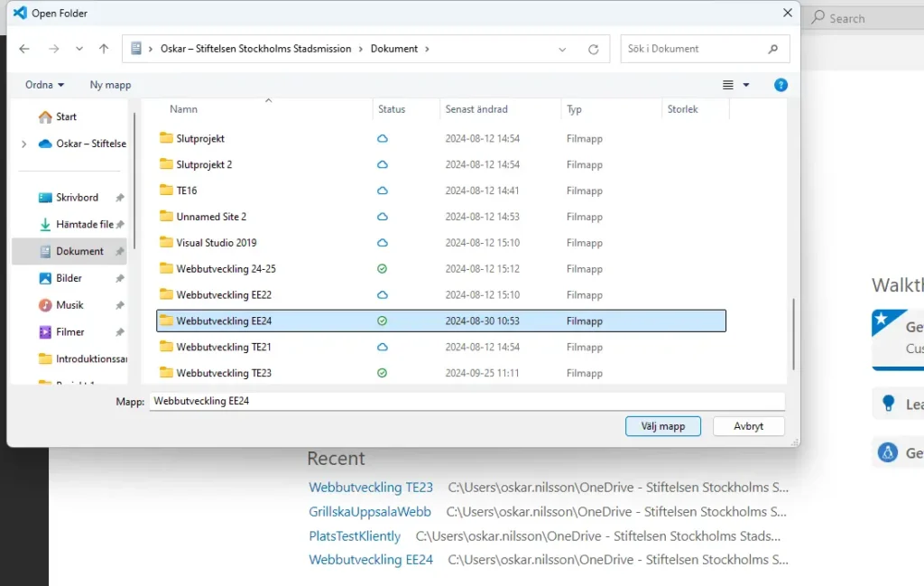The width and height of the screenshot is (924, 586).
Task: Create a new folder with Ny mapp
Action: [110, 85]
